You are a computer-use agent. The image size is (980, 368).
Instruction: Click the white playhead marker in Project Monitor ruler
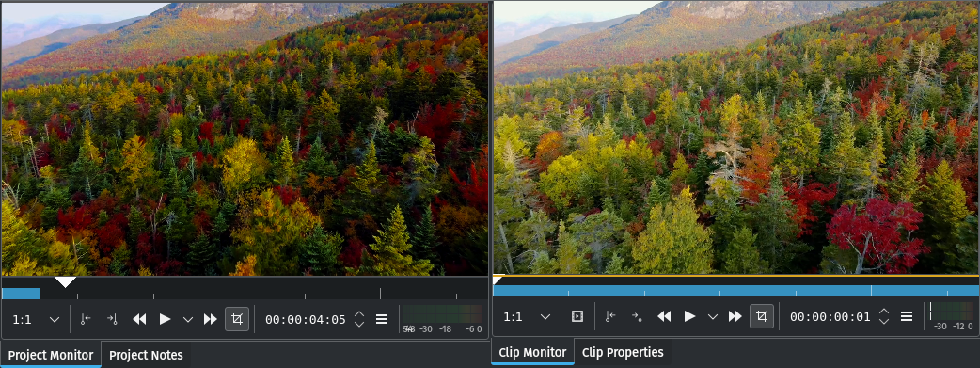click(x=66, y=282)
